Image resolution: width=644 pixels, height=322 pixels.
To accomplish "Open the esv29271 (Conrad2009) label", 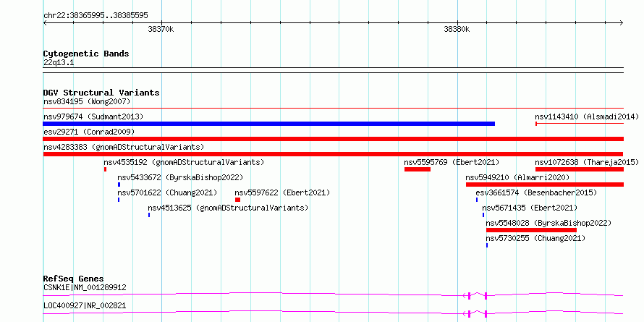I will [x=89, y=132].
